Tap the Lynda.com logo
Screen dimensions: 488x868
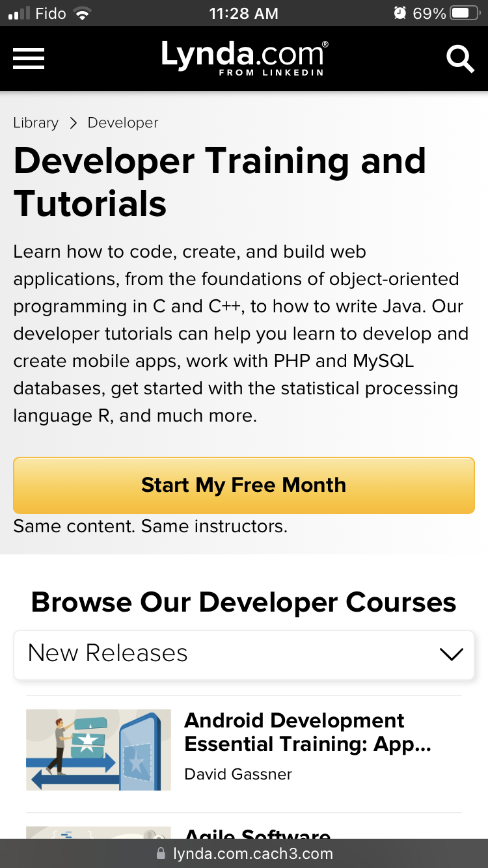[244, 57]
